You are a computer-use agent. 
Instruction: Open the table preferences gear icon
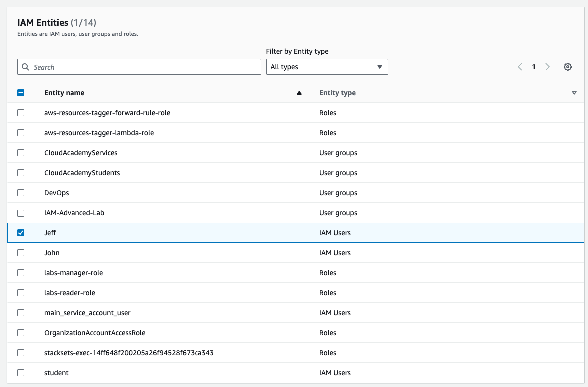(x=567, y=67)
